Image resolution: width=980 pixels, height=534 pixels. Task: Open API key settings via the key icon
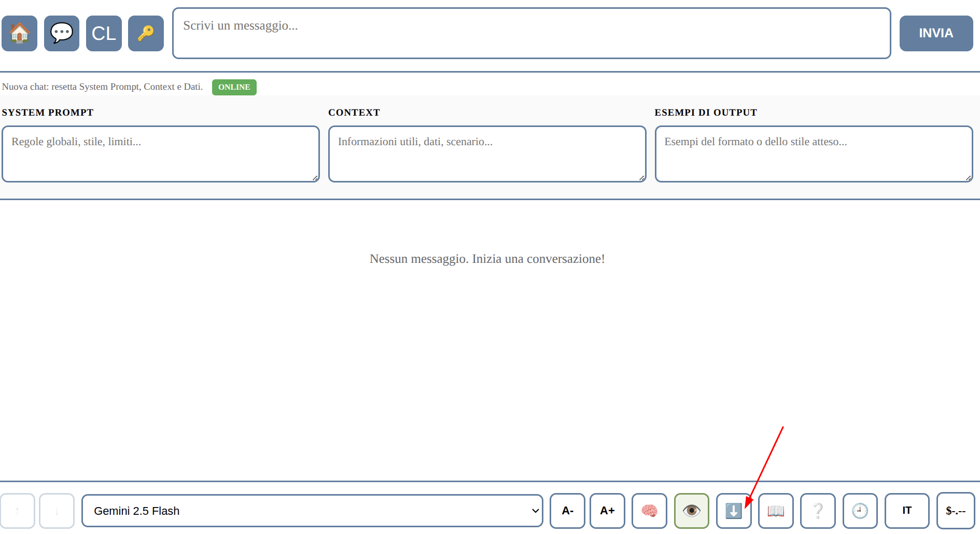click(x=146, y=33)
